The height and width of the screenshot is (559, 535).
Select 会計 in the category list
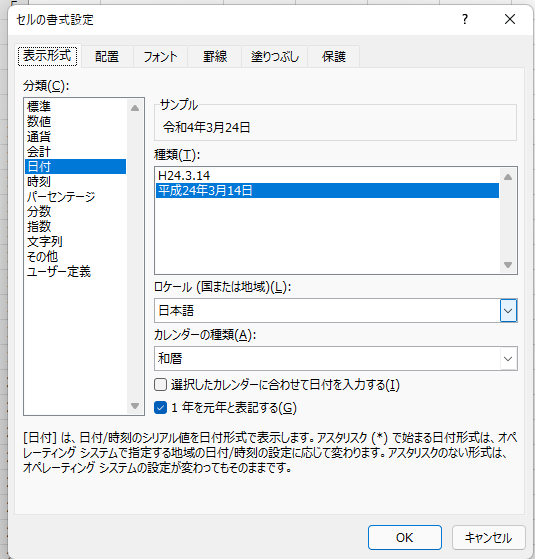tap(76, 152)
